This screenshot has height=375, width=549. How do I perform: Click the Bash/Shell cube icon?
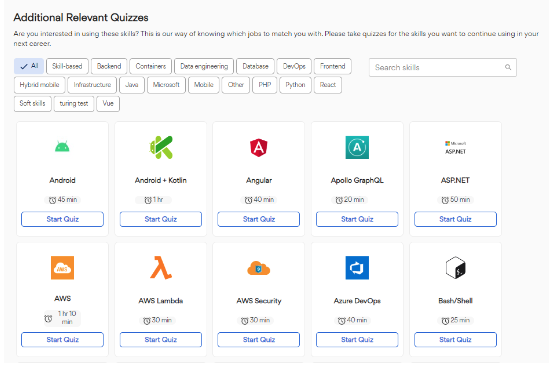click(455, 268)
